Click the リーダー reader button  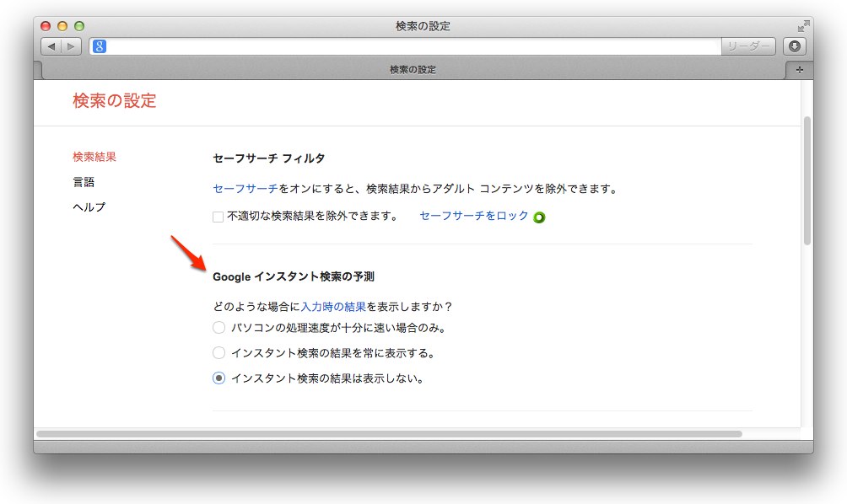748,46
